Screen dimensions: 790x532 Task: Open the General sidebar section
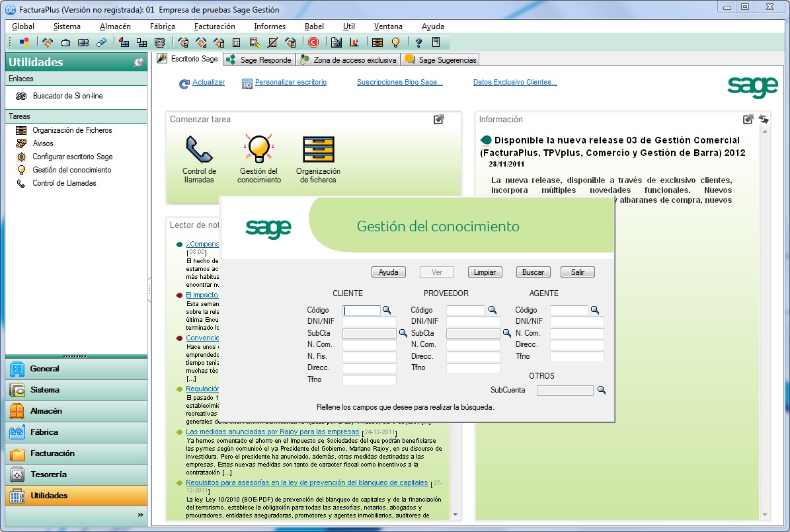(x=77, y=369)
